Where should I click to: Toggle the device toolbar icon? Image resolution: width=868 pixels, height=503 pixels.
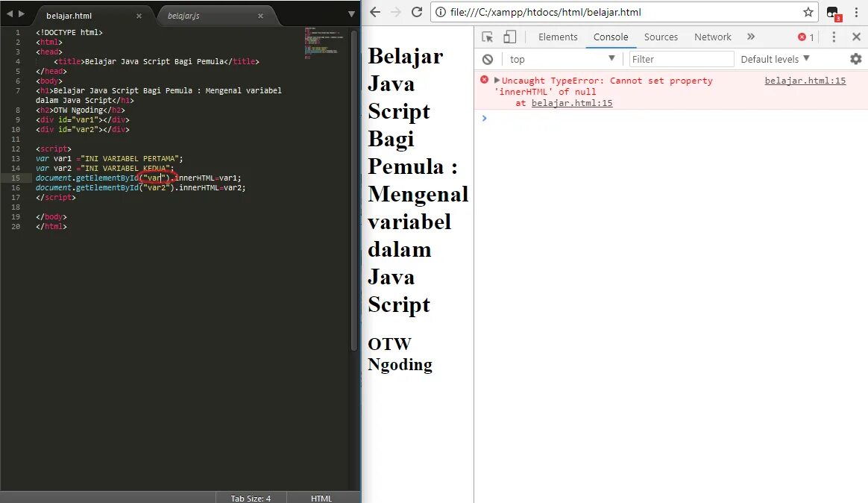pos(510,37)
